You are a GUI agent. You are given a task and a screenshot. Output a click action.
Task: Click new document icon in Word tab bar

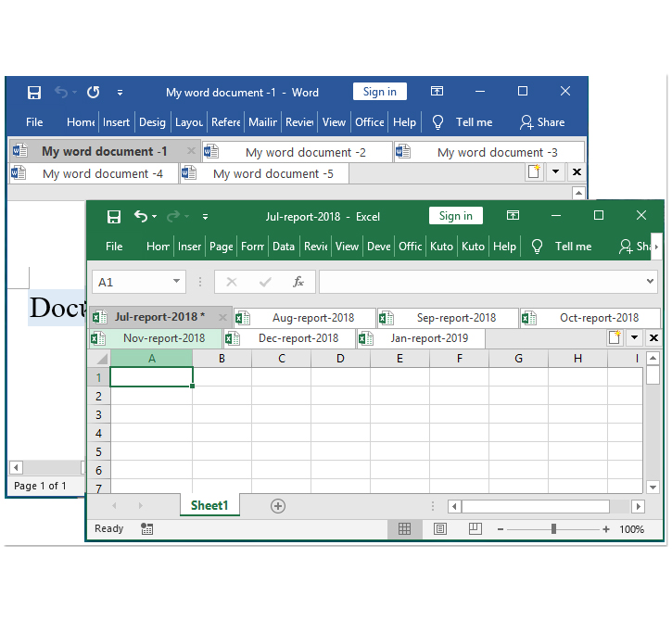tap(534, 171)
